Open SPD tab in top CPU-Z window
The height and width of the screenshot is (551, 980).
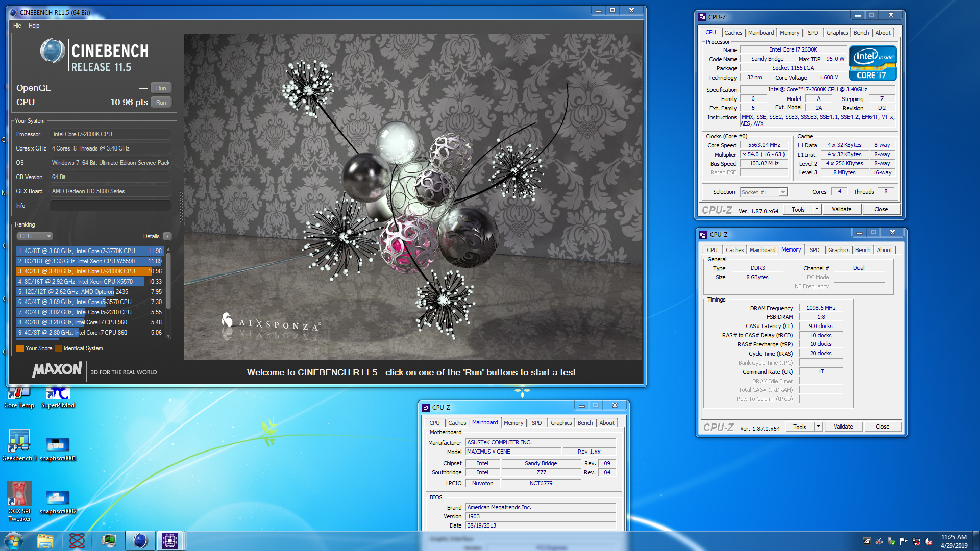coord(813,33)
